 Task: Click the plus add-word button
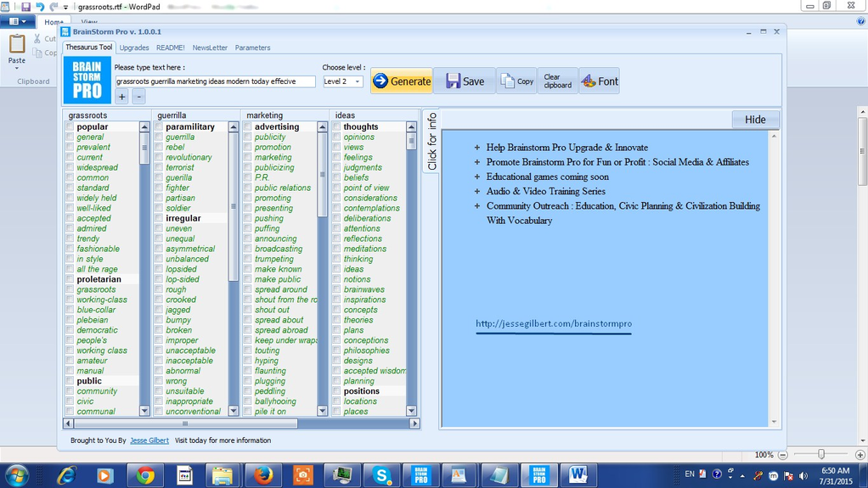121,97
